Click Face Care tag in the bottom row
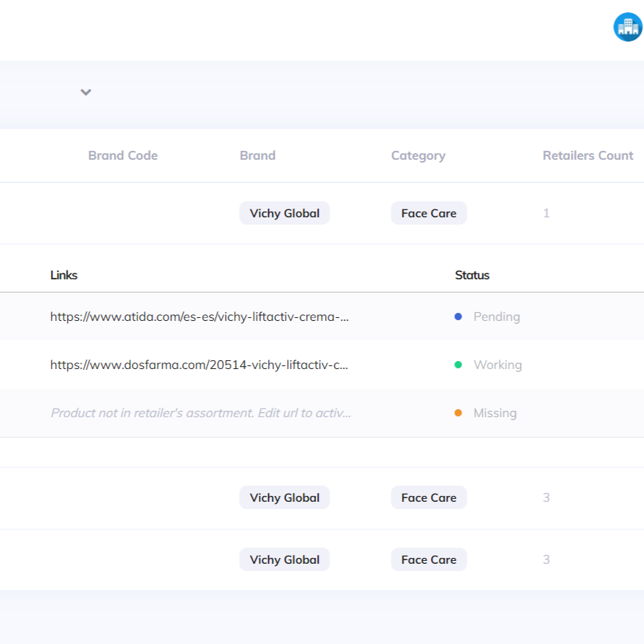The width and height of the screenshot is (644, 644). pyautogui.click(x=429, y=559)
